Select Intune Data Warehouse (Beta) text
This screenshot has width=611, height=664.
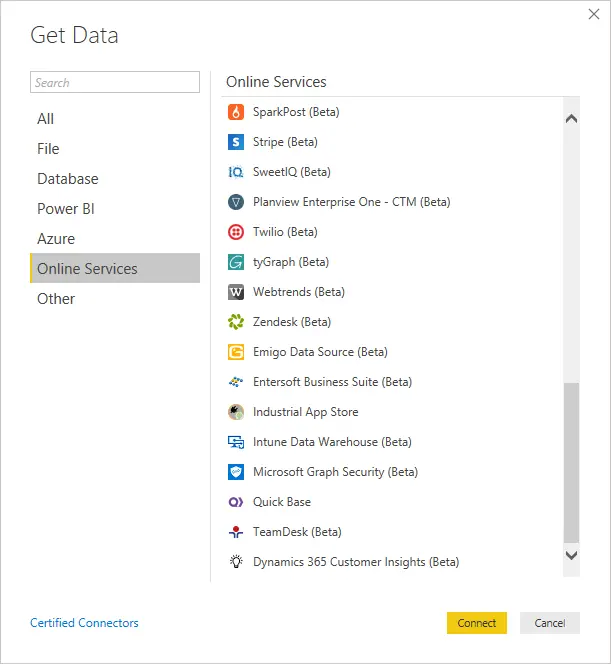click(x=332, y=442)
